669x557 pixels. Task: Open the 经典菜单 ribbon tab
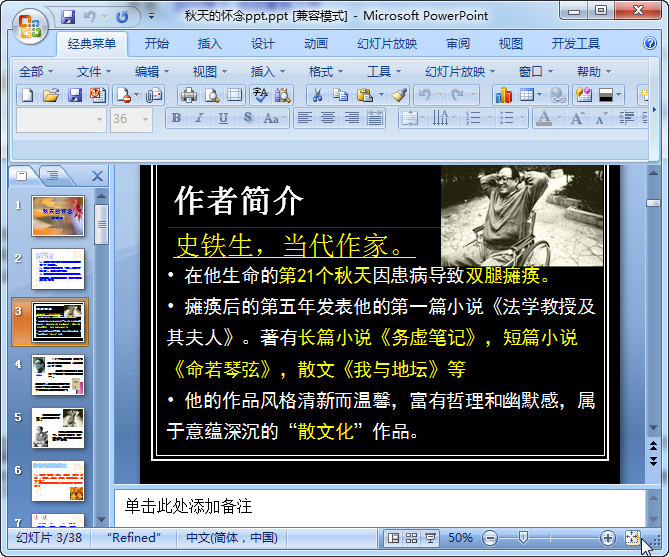pyautogui.click(x=92, y=44)
